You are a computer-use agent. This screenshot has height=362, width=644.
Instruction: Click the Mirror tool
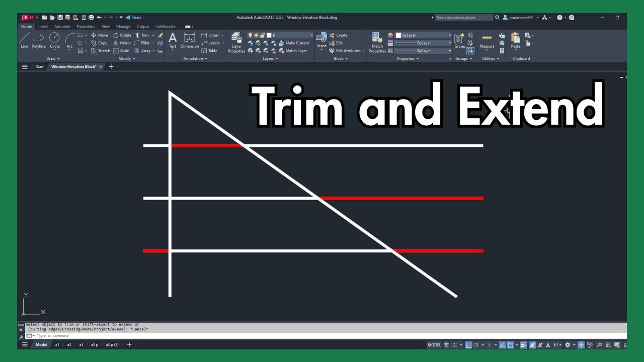[122, 43]
